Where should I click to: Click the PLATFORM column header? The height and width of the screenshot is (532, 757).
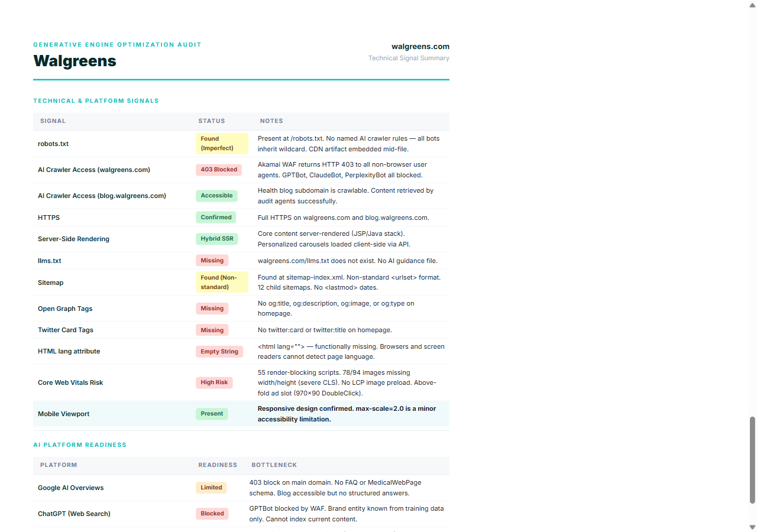click(59, 465)
